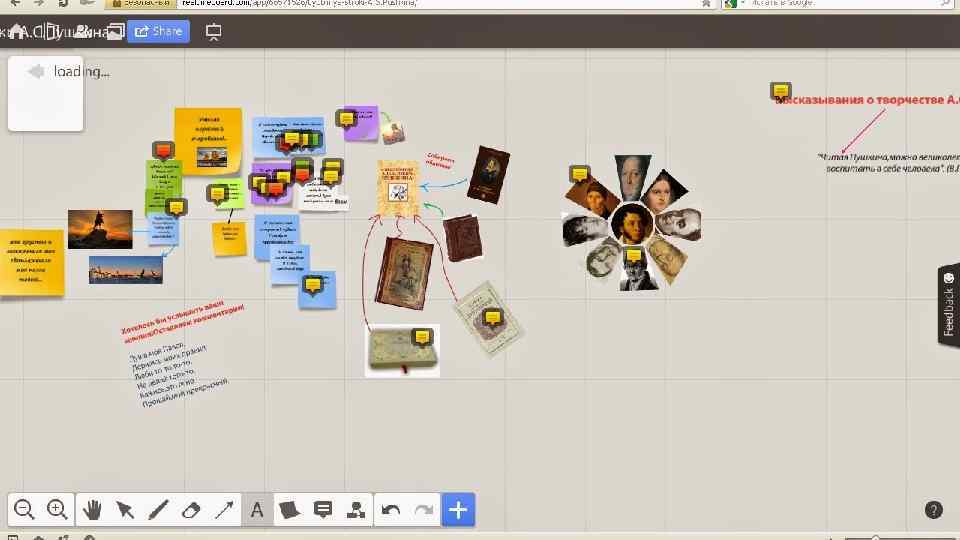Open the upload image tool
Viewport: 960px width, 540px height.
[x=356, y=509]
